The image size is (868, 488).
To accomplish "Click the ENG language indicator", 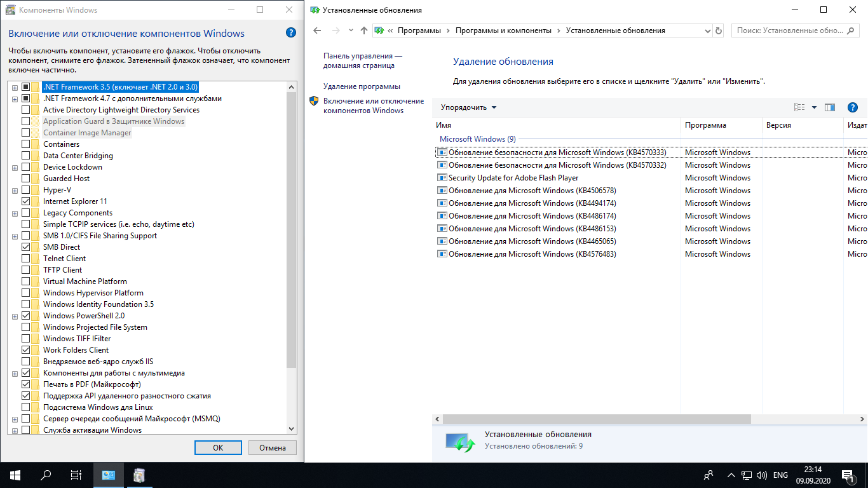I will point(780,475).
